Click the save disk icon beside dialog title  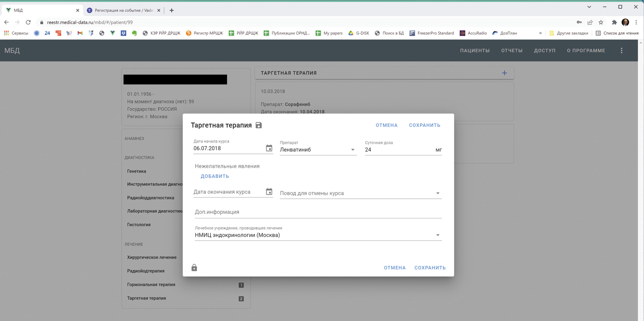(x=259, y=125)
